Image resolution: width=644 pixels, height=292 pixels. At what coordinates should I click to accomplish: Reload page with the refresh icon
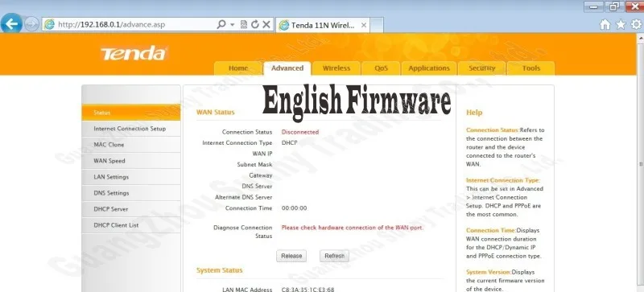pyautogui.click(x=254, y=25)
